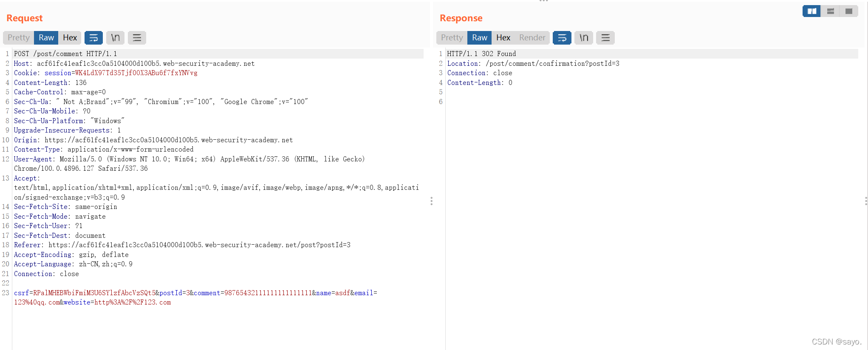Select the Response Render tab
Image resolution: width=868 pixels, height=350 pixels.
(x=532, y=38)
